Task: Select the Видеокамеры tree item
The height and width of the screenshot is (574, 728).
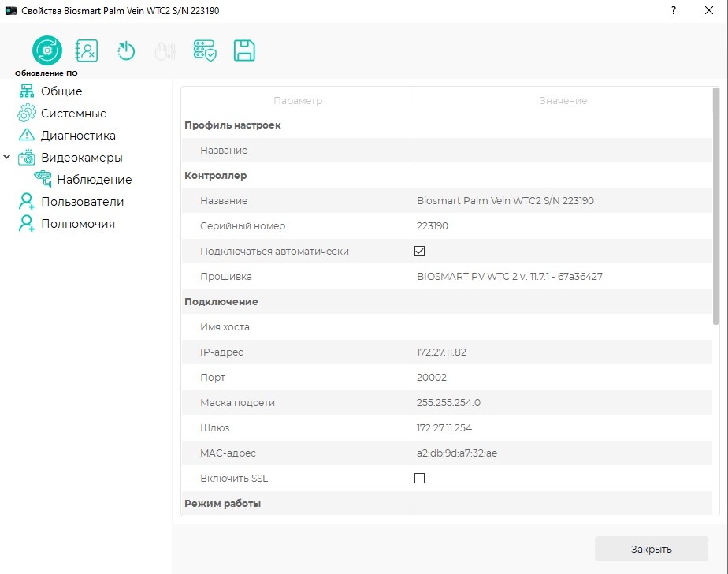Action: tap(82, 158)
